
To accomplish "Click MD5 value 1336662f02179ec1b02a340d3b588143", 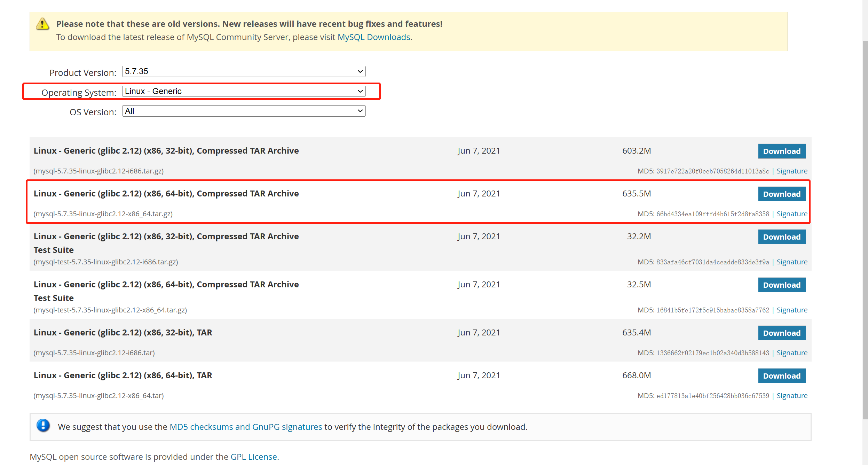I will (x=713, y=353).
